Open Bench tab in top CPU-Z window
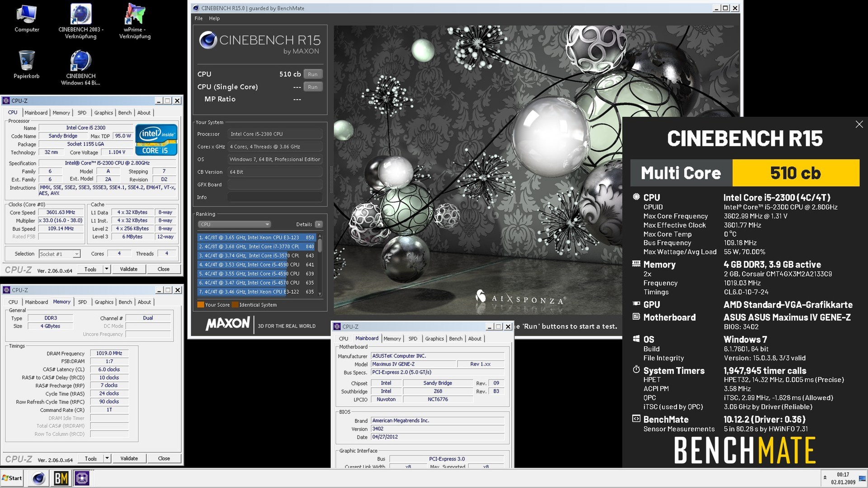868x488 pixels. [125, 113]
